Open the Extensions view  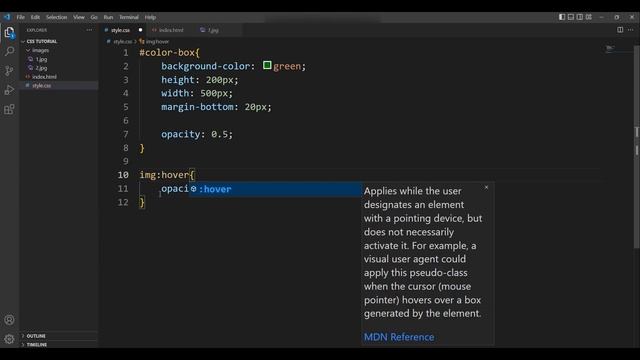point(9,109)
